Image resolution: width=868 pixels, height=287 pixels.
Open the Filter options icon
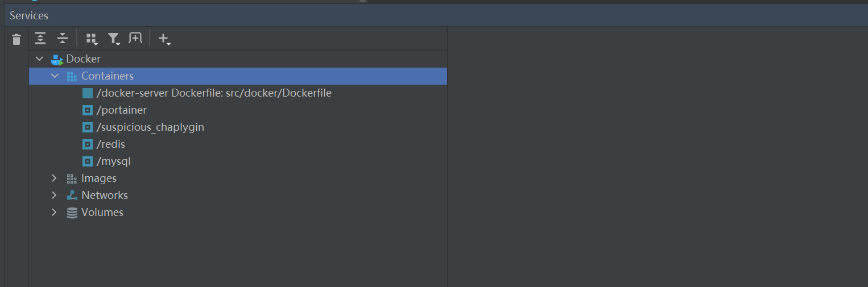tap(114, 39)
